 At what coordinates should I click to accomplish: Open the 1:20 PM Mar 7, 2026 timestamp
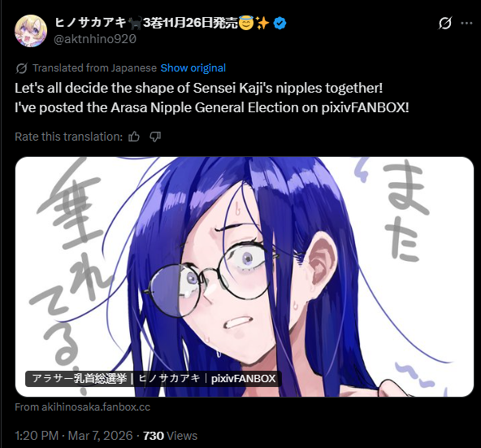click(74, 436)
